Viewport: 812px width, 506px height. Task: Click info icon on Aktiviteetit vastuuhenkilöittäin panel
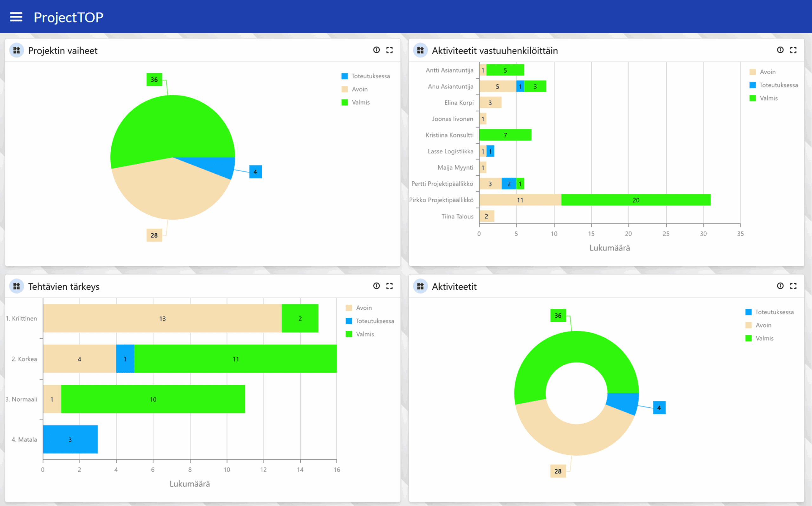pyautogui.click(x=780, y=50)
